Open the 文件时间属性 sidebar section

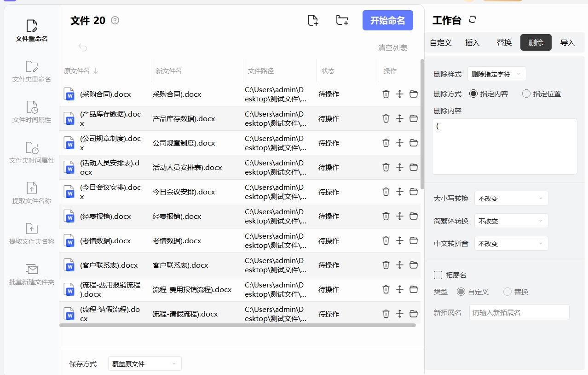tap(32, 112)
